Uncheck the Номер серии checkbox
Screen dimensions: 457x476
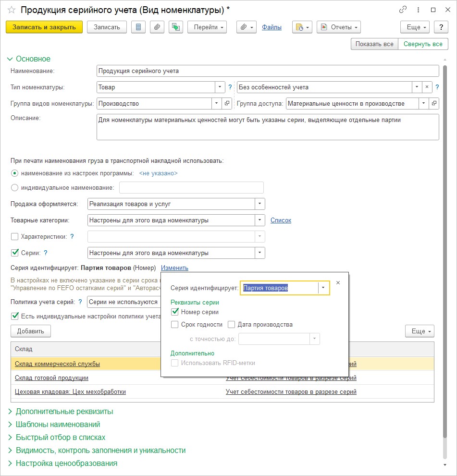175,312
